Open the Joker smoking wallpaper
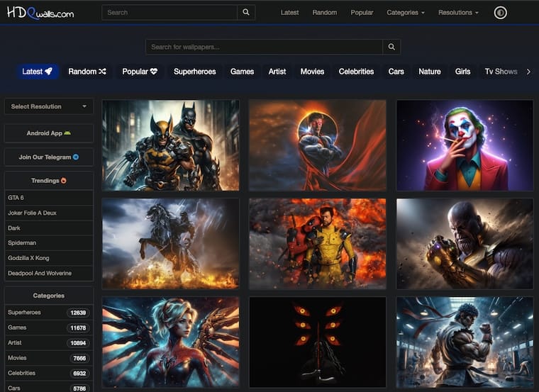The width and height of the screenshot is (539, 392). tap(465, 145)
